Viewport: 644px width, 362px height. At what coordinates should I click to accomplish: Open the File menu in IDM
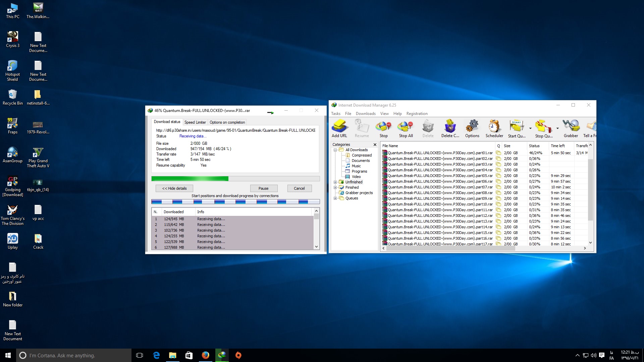coord(348,114)
